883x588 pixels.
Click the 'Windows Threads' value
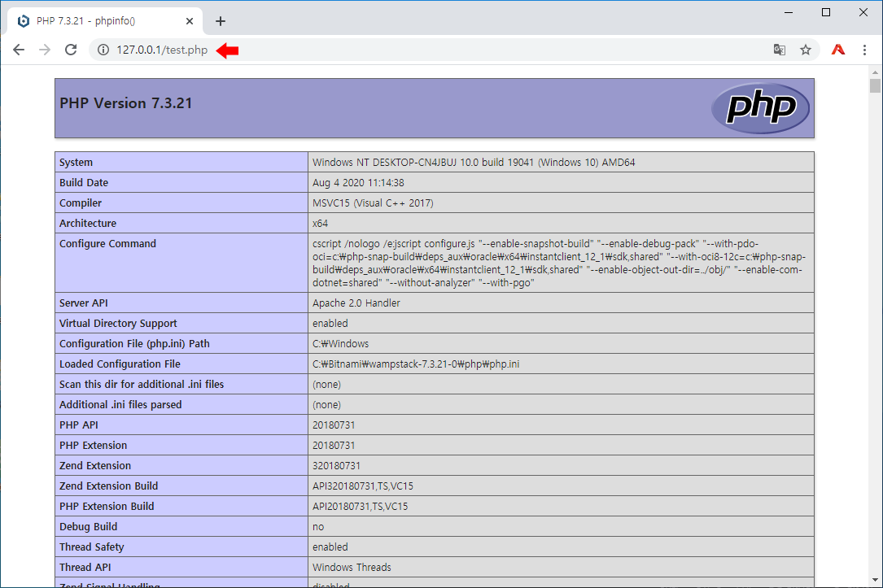352,567
